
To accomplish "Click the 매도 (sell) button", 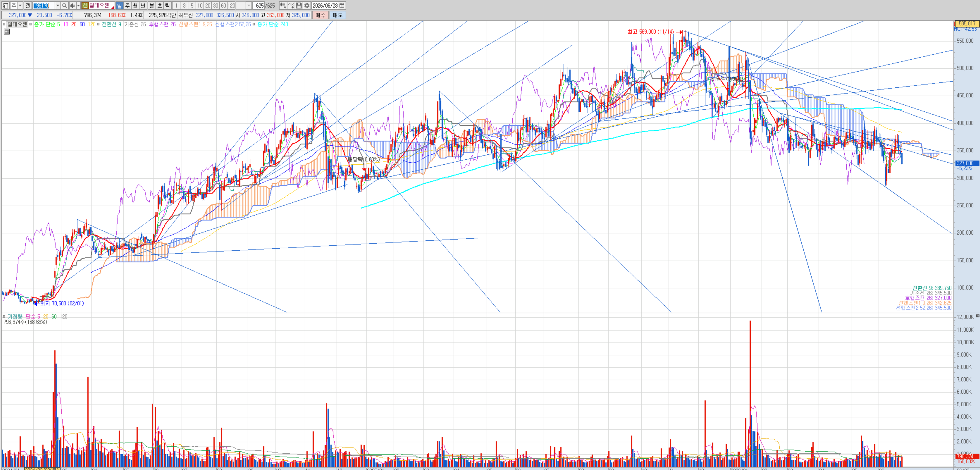I will coord(338,15).
